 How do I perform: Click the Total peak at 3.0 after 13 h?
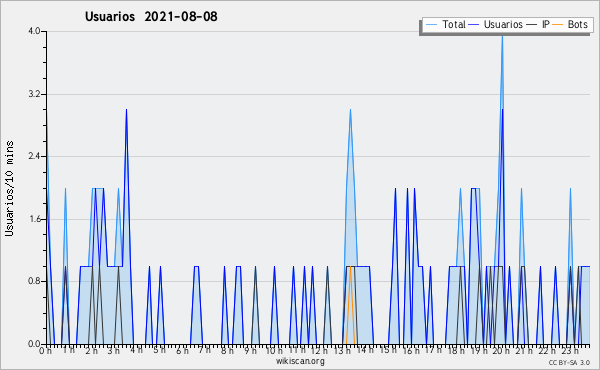[350, 112]
